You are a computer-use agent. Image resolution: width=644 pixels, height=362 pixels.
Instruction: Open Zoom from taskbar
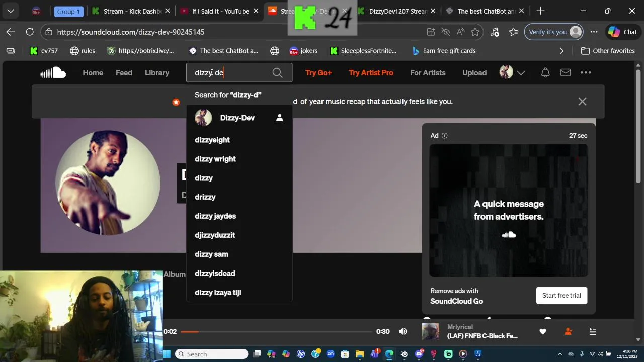click(x=331, y=354)
